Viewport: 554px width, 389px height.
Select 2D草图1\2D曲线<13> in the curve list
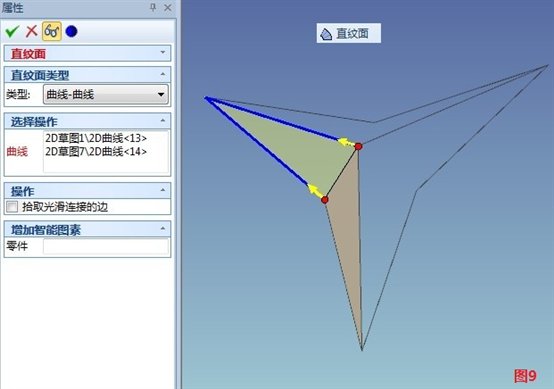[96, 138]
